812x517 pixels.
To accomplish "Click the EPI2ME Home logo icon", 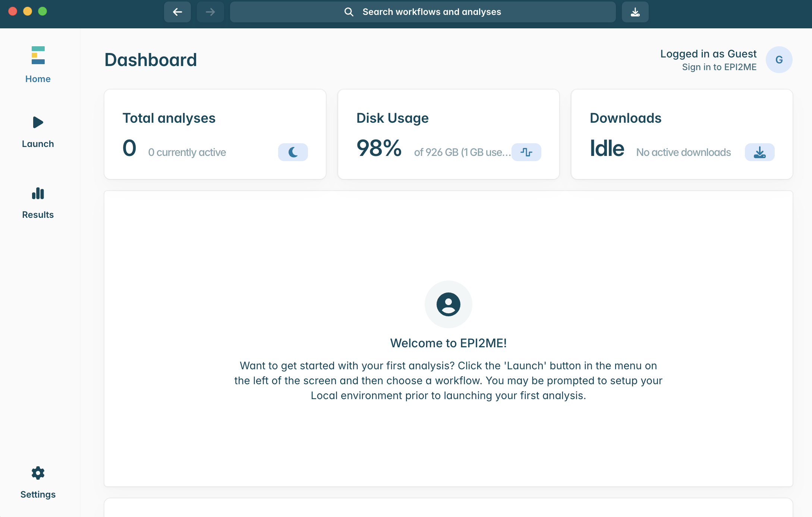I will point(38,55).
